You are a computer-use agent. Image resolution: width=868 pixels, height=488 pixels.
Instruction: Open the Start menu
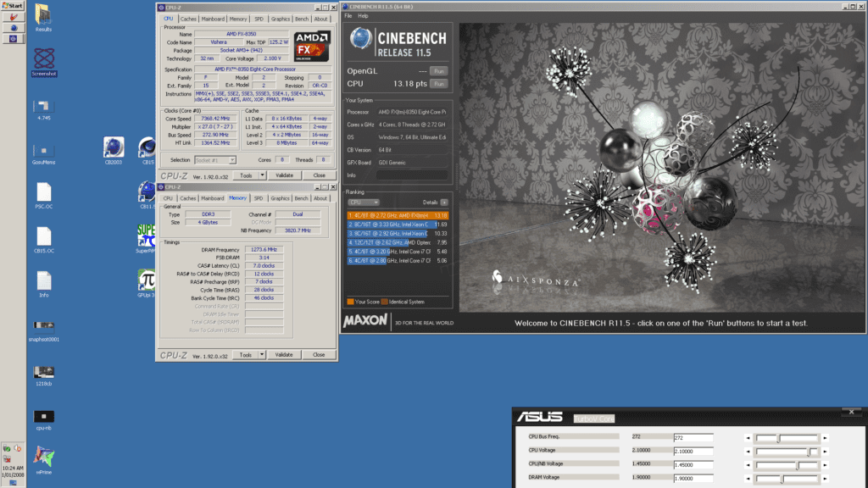pos(13,6)
